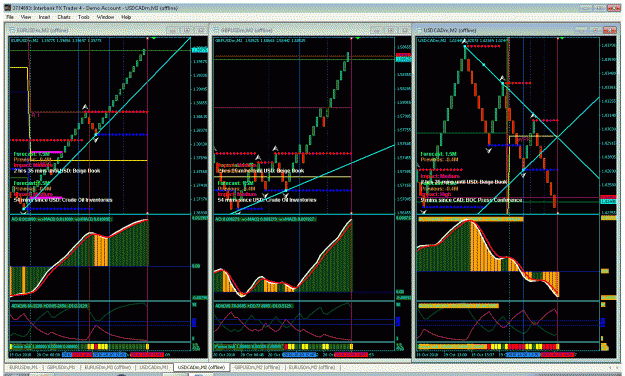Screen dimensions: 625x376
Task: Click the EURUSDm,M2 chart window icon
Action: [x=12, y=30]
